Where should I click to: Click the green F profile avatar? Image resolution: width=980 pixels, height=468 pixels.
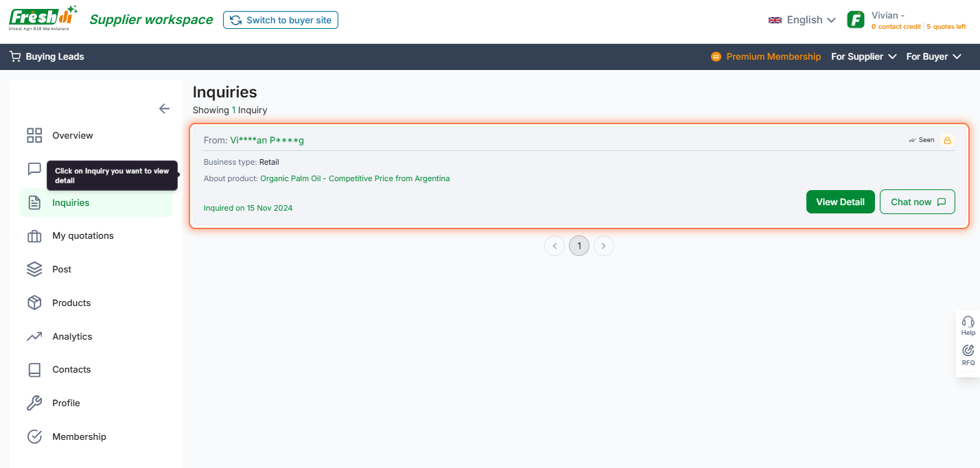coord(856,20)
